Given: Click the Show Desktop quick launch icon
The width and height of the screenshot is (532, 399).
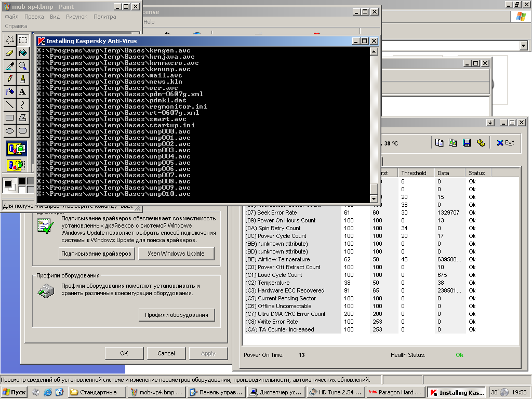Looking at the screenshot, I should coord(36,392).
